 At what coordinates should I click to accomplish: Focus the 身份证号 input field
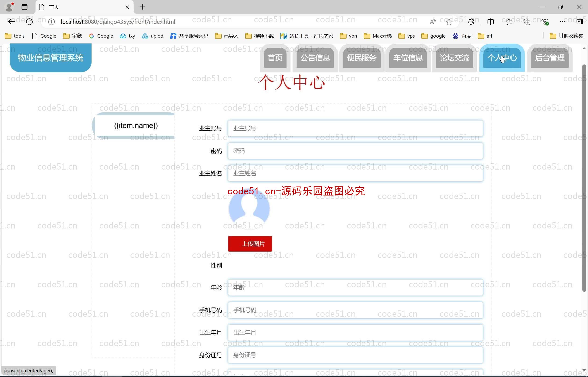355,355
